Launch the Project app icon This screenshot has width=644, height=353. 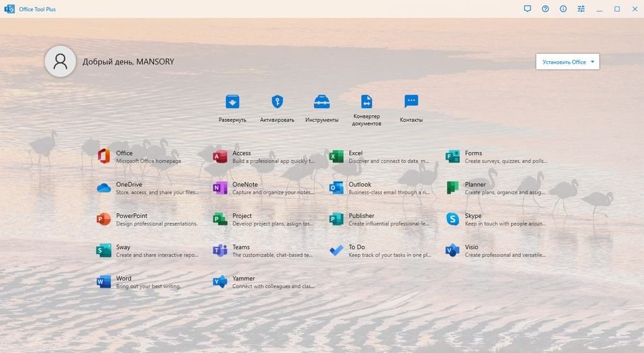(220, 220)
